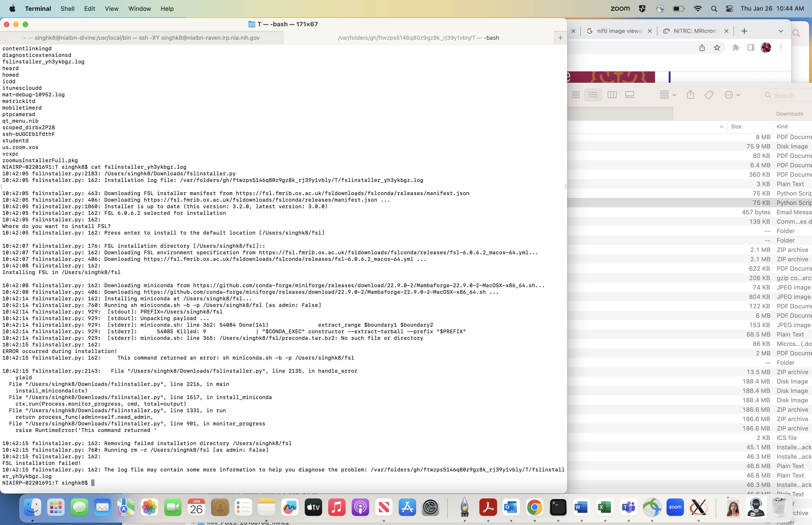
Task: Toggle Chrome side panel icon
Action: pos(751,48)
